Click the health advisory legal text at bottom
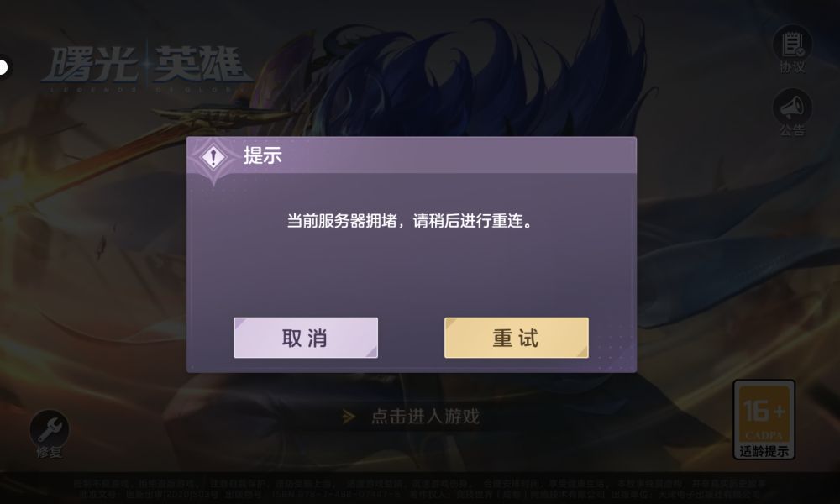The width and height of the screenshot is (840, 504). click(419, 489)
